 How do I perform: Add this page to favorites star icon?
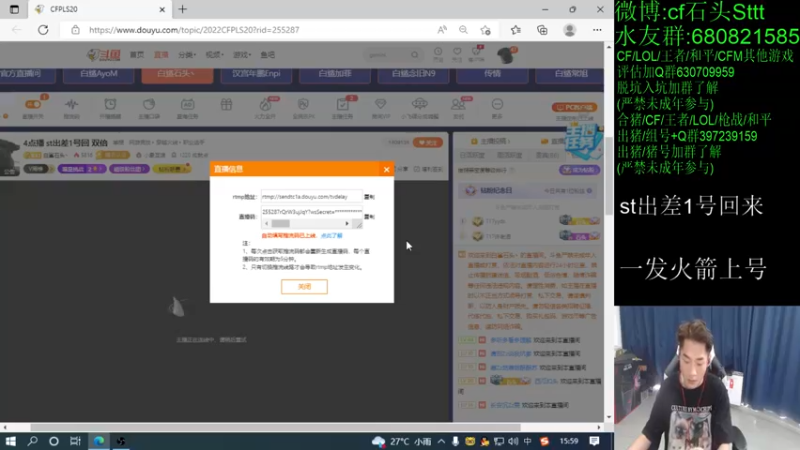[x=485, y=30]
